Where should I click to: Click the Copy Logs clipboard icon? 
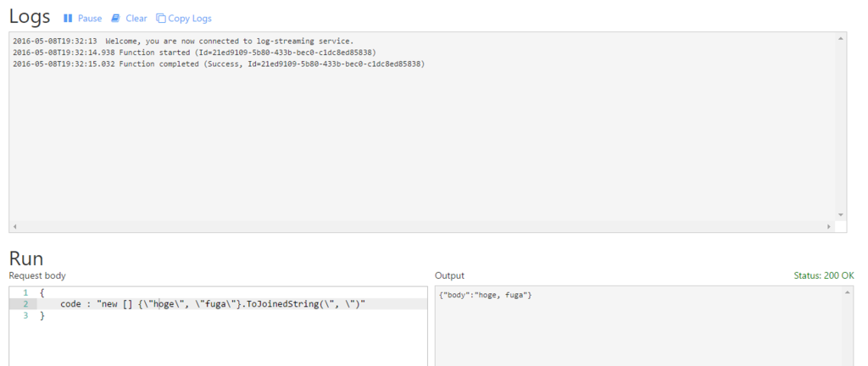pos(161,19)
